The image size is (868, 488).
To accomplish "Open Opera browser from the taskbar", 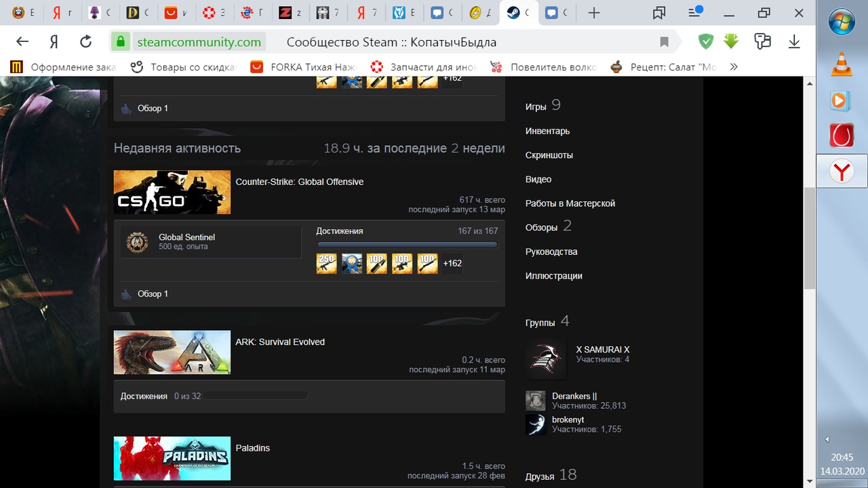I will point(842,136).
